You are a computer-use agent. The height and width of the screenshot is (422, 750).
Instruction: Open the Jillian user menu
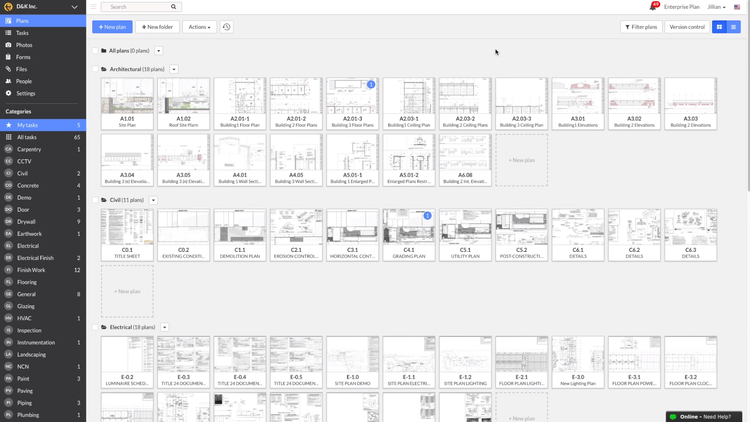pyautogui.click(x=716, y=7)
